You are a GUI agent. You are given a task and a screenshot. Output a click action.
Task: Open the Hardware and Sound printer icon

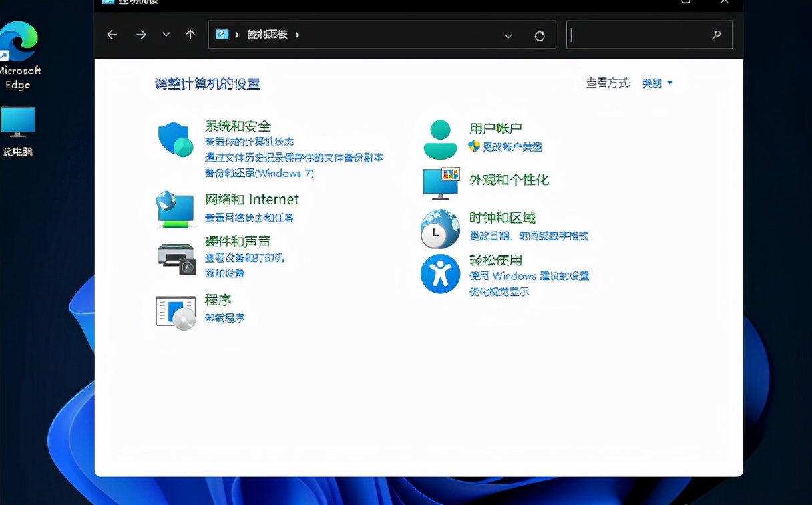click(176, 259)
